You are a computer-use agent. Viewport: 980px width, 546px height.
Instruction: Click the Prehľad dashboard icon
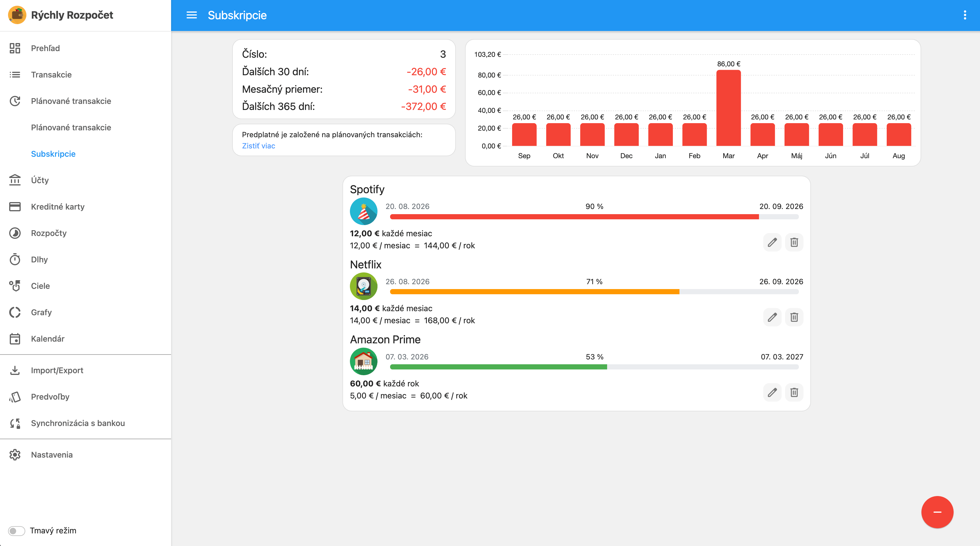[15, 48]
